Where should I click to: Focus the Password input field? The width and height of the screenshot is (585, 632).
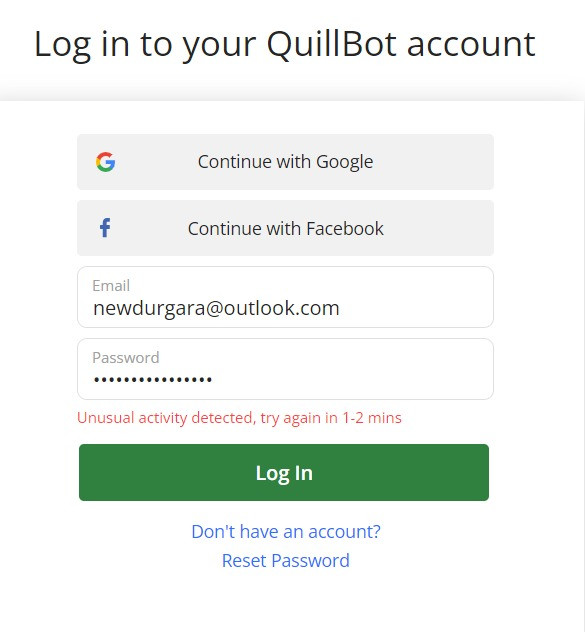pyautogui.click(x=285, y=369)
